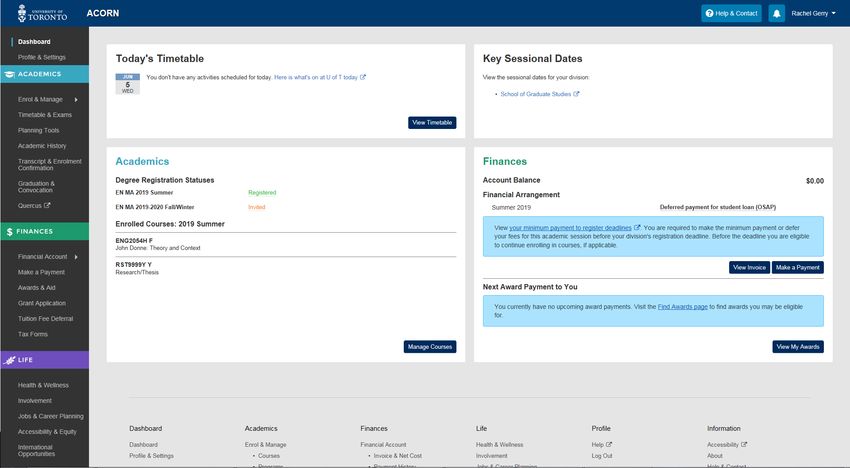This screenshot has width=850, height=468.
Task: Click the Make a Payment button in Finances
Action: click(797, 267)
